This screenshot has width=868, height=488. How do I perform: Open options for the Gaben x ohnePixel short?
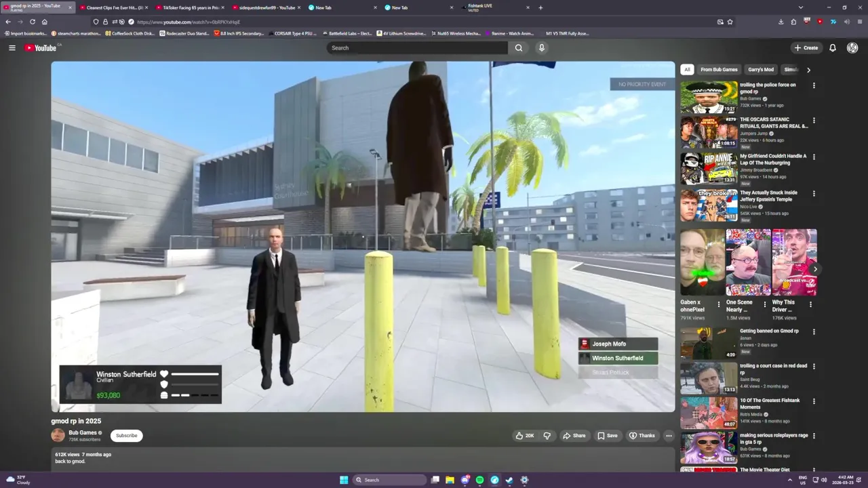click(x=719, y=304)
